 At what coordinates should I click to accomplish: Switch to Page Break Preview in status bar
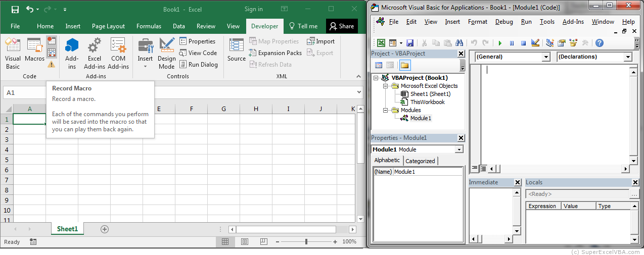(264, 242)
